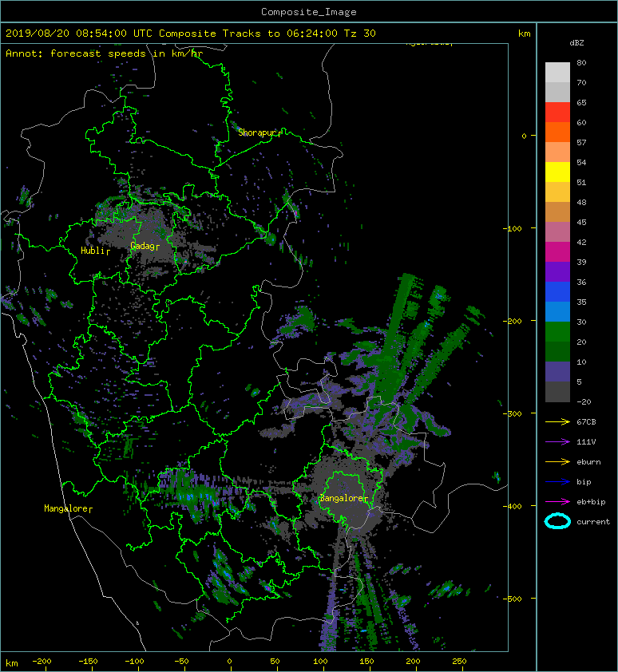This screenshot has height=672, width=618.
Task: Select the light blue 35 dBZ swatch
Action: 557,311
